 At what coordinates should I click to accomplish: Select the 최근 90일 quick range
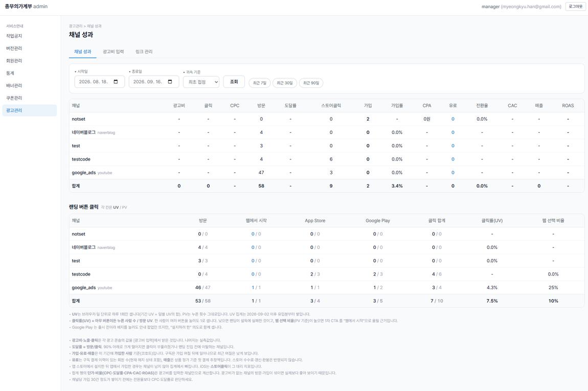(311, 83)
